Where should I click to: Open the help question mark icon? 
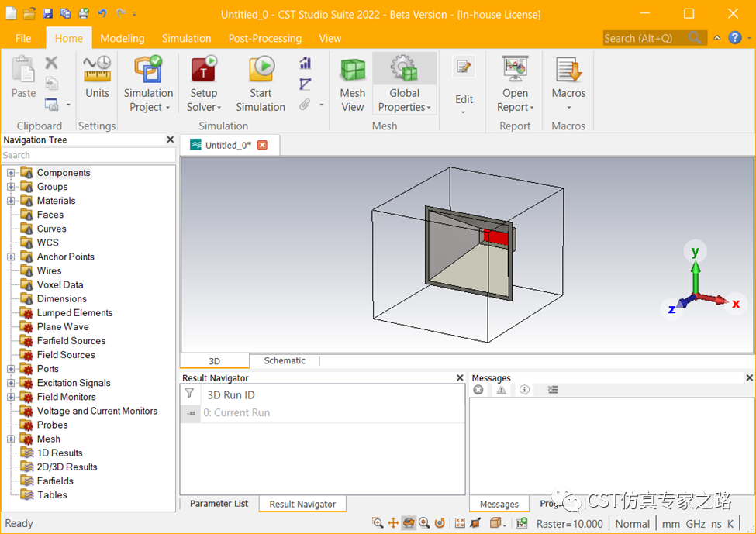(734, 38)
